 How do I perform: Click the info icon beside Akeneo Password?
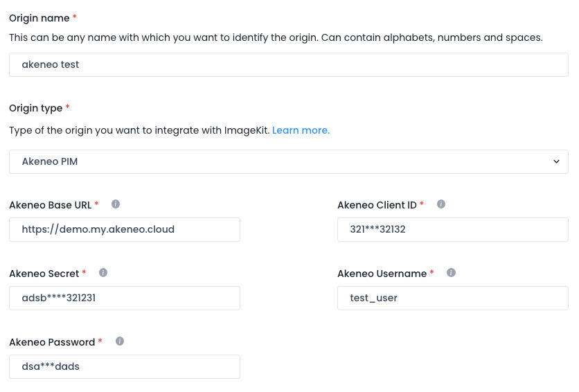pos(120,341)
